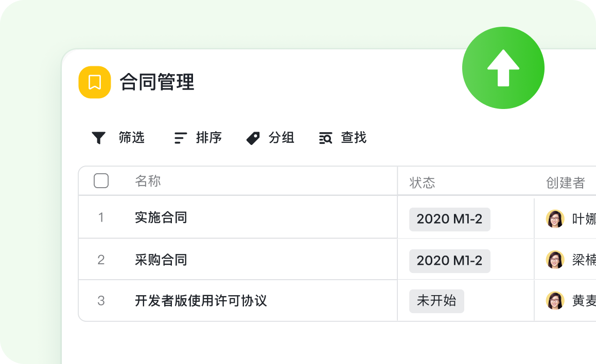Open status tag 2020 M1-2 in row 1
The height and width of the screenshot is (364, 596).
coord(449,220)
